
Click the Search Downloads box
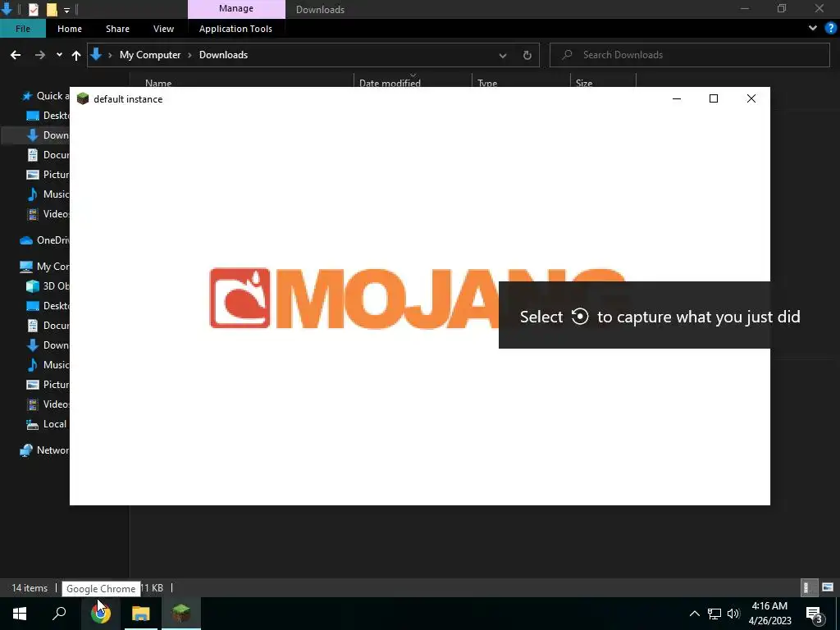coord(690,55)
